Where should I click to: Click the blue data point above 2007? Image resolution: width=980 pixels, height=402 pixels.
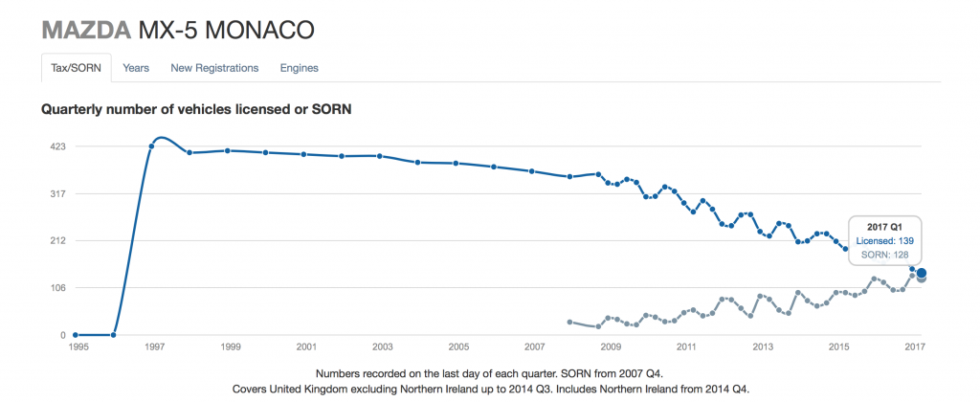click(532, 171)
